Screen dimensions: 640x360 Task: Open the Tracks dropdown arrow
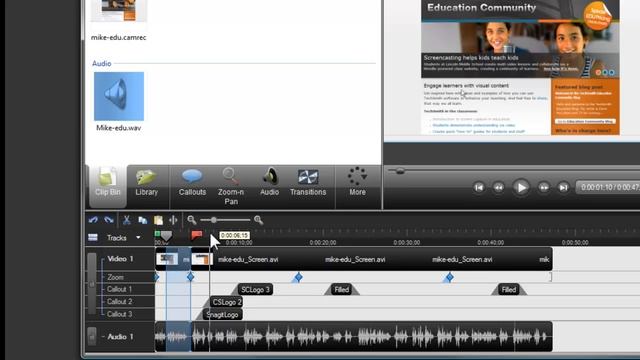point(138,238)
